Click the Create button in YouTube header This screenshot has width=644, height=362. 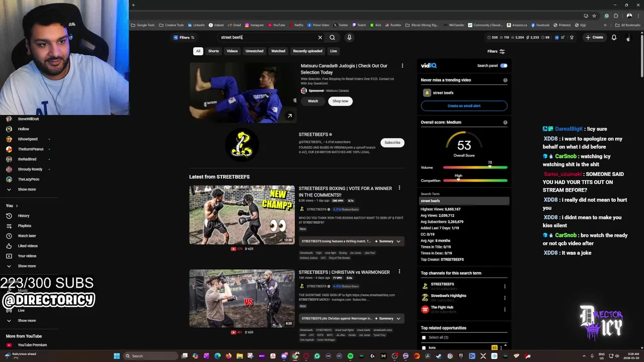click(x=594, y=37)
